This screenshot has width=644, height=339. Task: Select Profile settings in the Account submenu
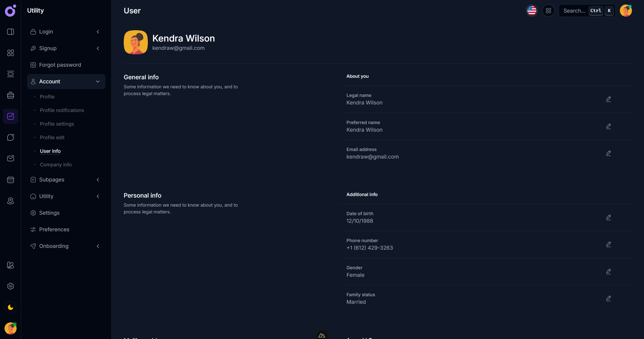click(57, 124)
